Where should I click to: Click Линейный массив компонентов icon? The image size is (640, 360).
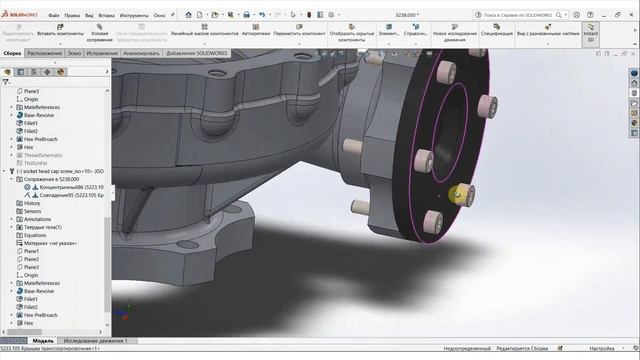(x=204, y=27)
